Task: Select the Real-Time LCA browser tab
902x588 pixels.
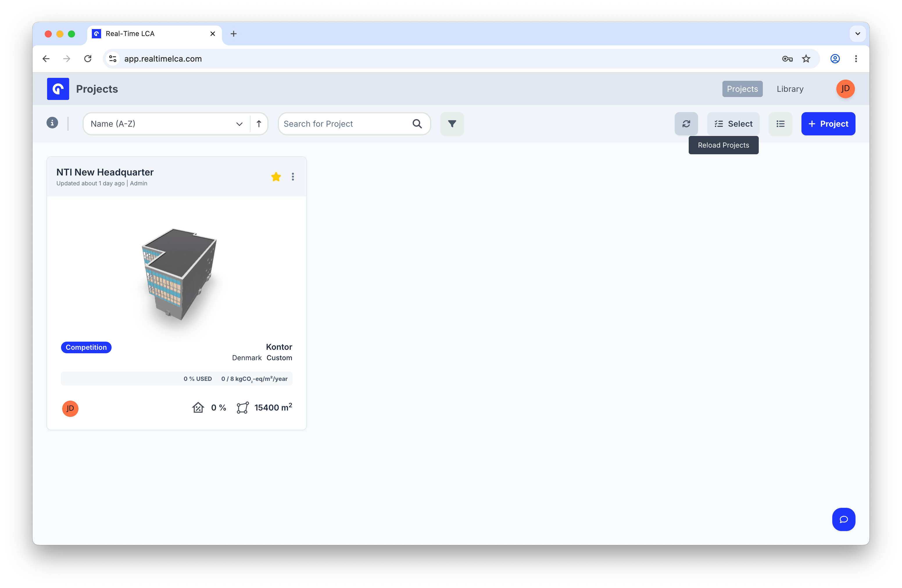Action: pos(155,34)
